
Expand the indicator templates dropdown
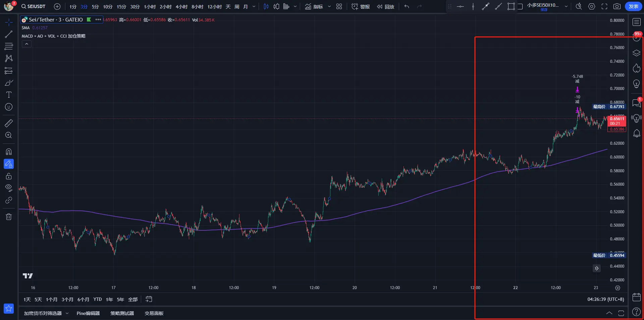329,6
